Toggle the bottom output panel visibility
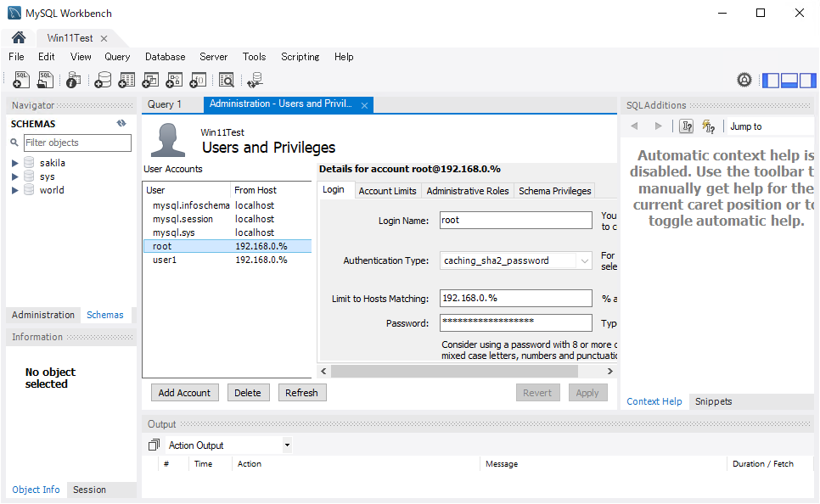820x504 pixels. tap(789, 81)
